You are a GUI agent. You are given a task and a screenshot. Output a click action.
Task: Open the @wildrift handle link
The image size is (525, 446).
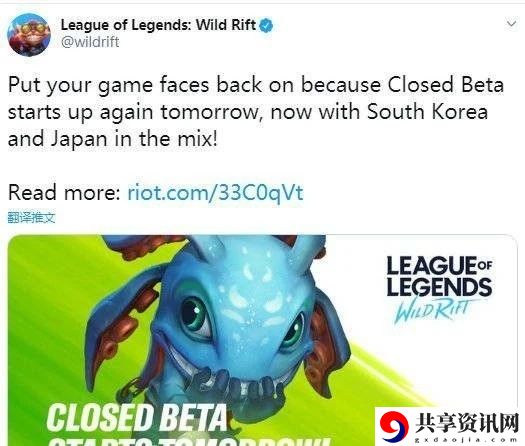(90, 42)
